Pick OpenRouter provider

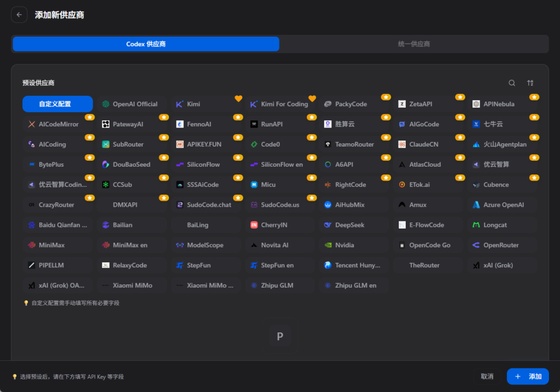click(x=502, y=245)
